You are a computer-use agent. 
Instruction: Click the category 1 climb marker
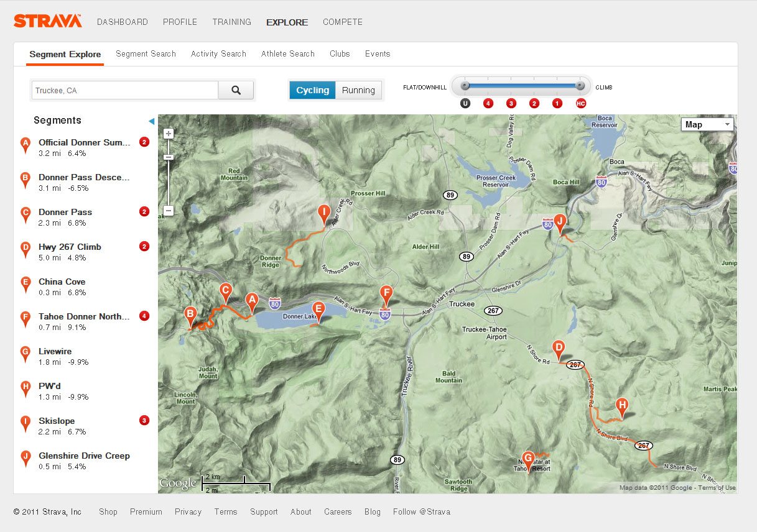[x=557, y=103]
